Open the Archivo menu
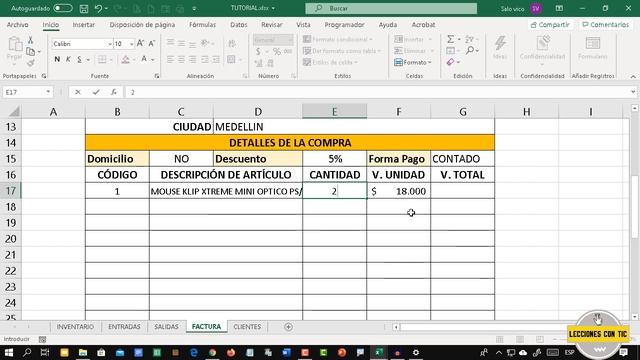Image resolution: width=640 pixels, height=360 pixels. pos(18,25)
